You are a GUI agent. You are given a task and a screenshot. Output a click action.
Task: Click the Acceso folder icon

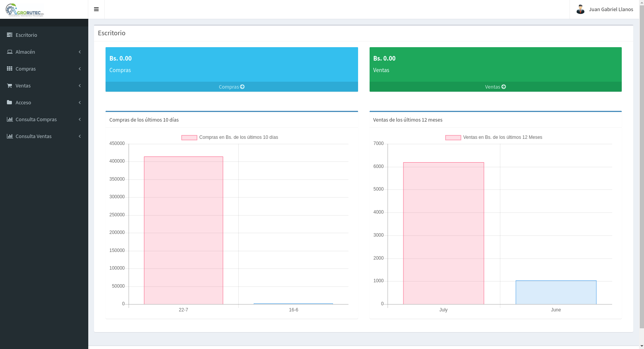point(10,102)
